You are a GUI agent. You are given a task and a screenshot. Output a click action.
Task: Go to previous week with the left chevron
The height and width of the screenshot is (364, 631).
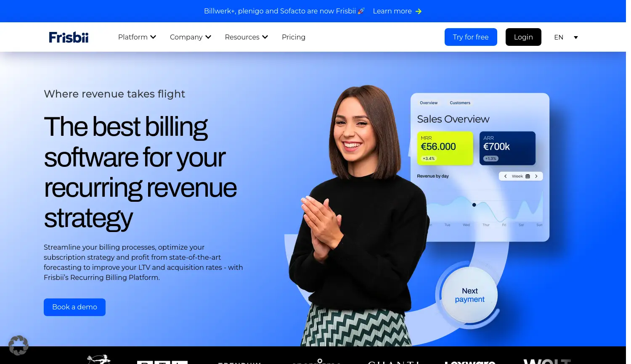[505, 176]
